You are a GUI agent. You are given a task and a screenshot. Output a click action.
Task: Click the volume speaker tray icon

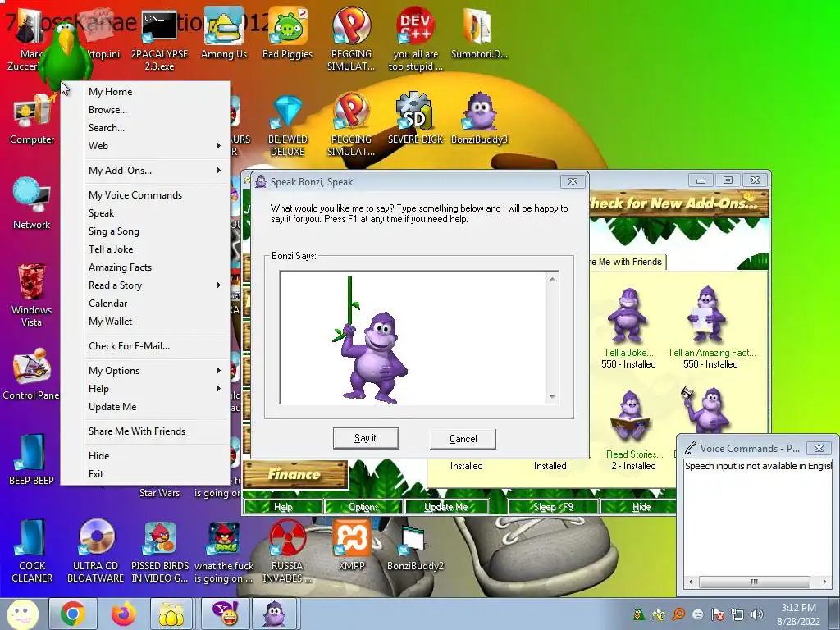757,614
